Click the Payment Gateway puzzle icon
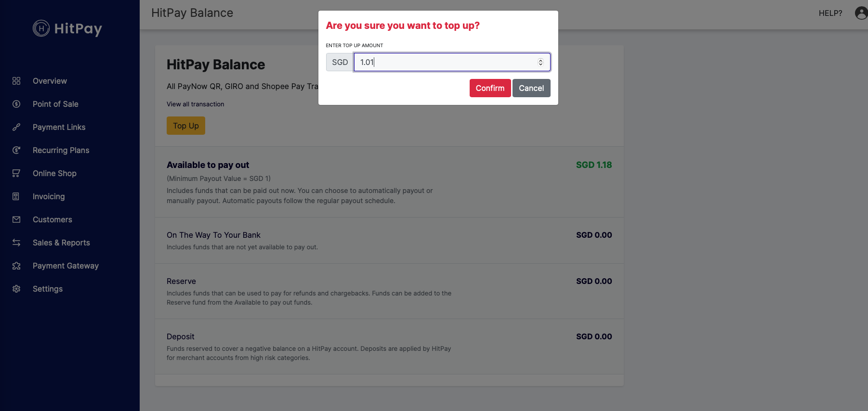The width and height of the screenshot is (868, 411). coord(16,266)
